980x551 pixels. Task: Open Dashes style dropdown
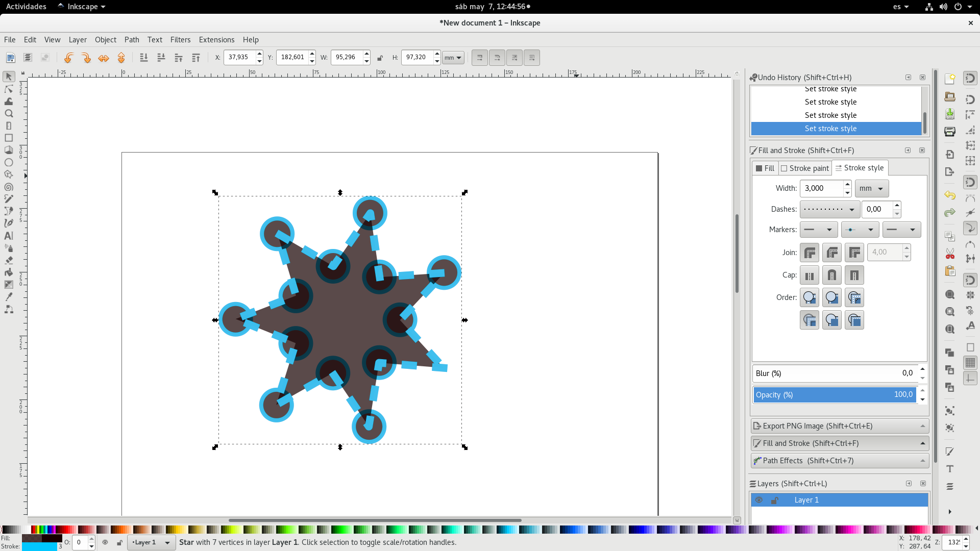tap(828, 209)
